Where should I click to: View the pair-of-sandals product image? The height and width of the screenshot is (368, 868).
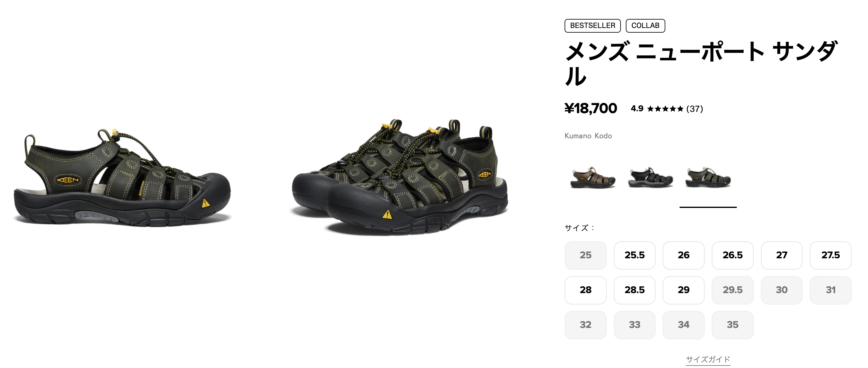click(x=399, y=177)
